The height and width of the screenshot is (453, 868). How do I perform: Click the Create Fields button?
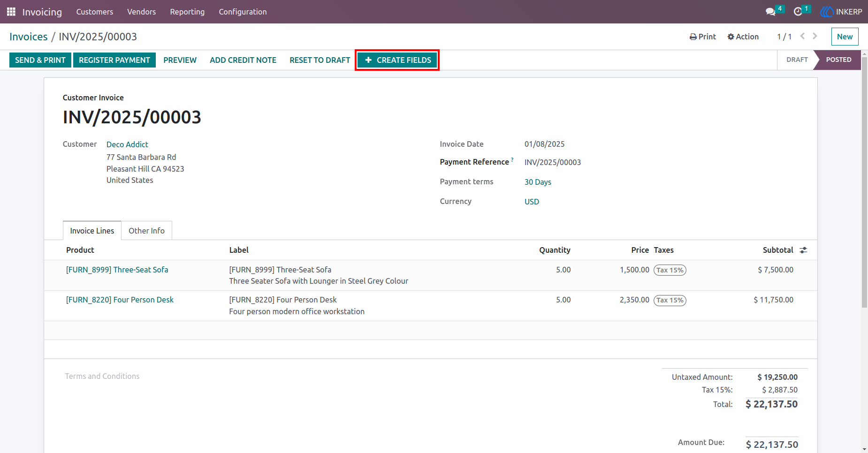(397, 60)
